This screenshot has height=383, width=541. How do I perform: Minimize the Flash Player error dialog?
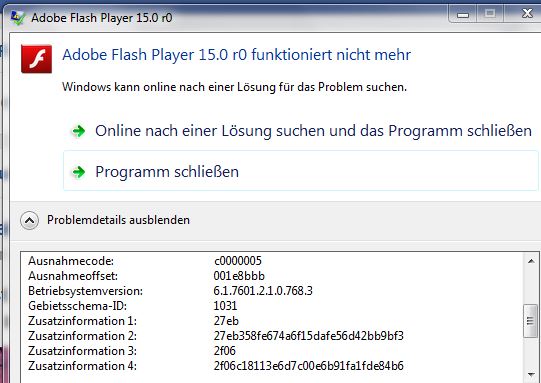(x=463, y=15)
